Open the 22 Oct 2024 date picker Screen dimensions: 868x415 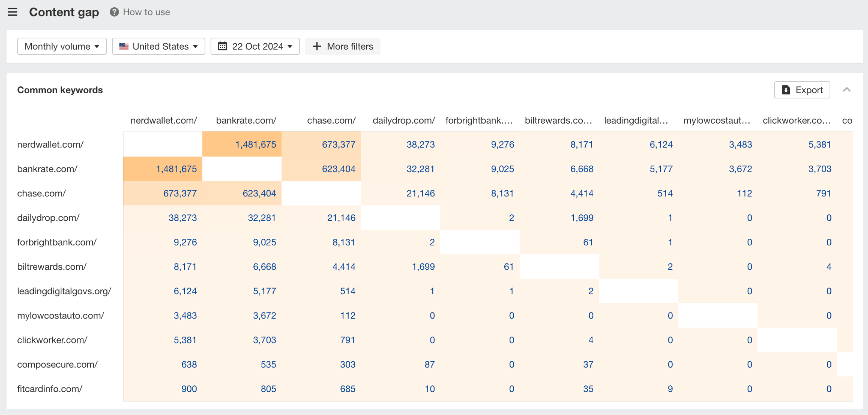click(x=255, y=46)
